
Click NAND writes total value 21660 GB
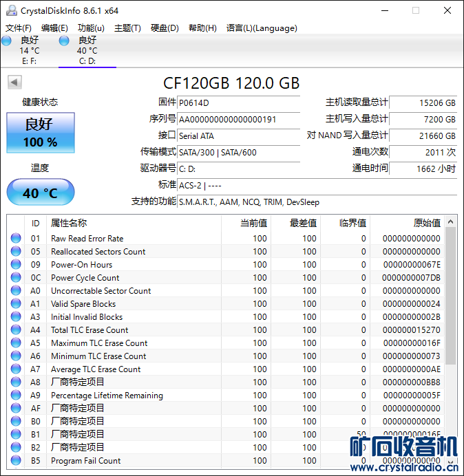coord(423,136)
